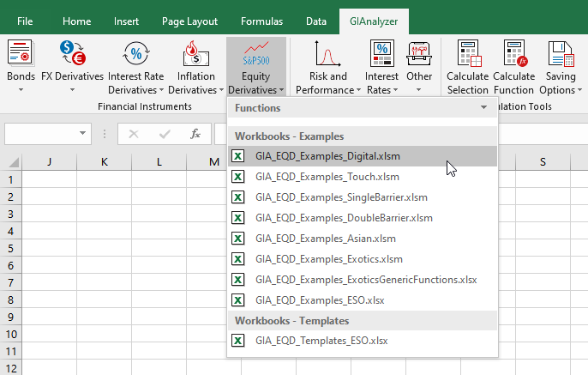The image size is (588, 375).
Task: Select the GIAnalyzer tab
Action: click(x=374, y=21)
